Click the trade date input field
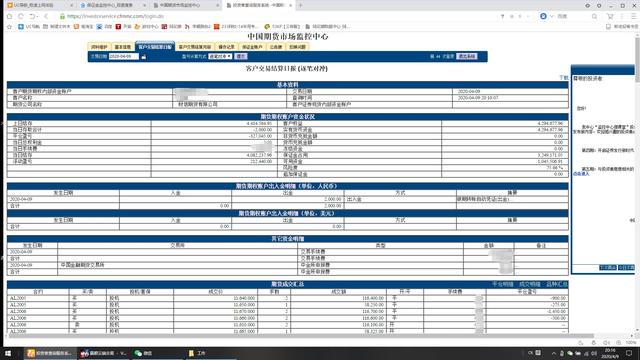This screenshot has width=640, height=360. [x=124, y=56]
